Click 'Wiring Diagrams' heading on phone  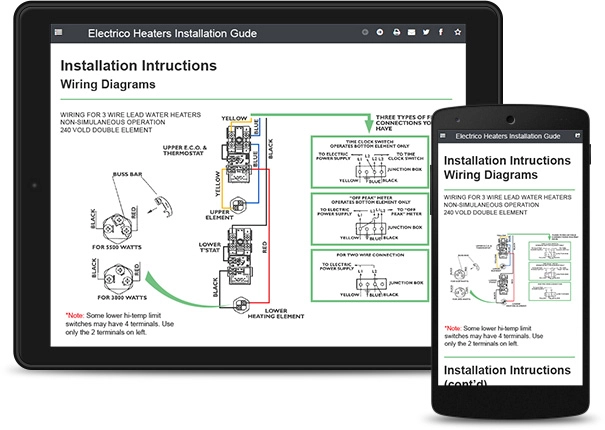(491, 175)
